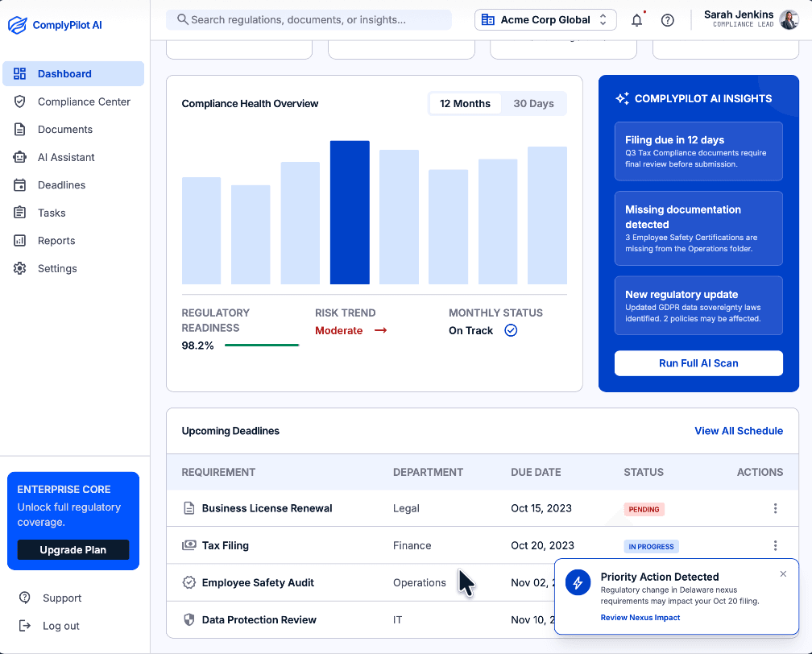Open the Dashboard menu item
812x654 pixels.
coord(73,73)
